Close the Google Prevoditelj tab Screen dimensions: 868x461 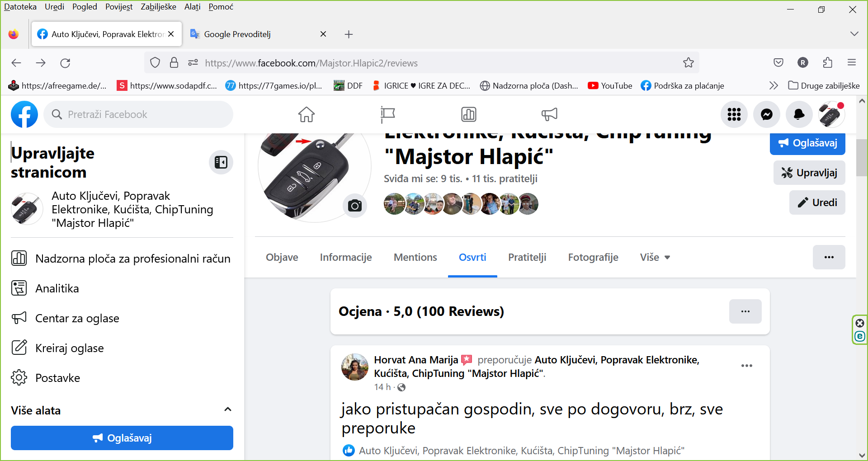(323, 34)
